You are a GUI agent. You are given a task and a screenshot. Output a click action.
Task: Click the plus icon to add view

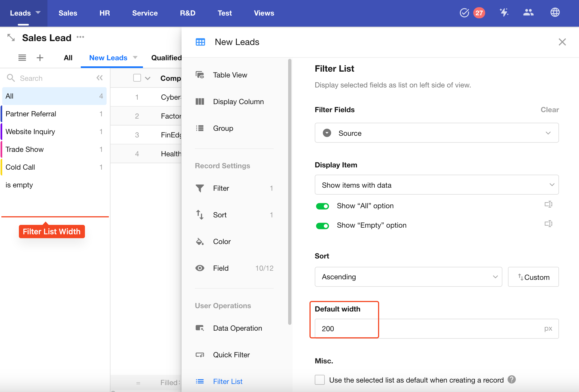pyautogui.click(x=40, y=58)
